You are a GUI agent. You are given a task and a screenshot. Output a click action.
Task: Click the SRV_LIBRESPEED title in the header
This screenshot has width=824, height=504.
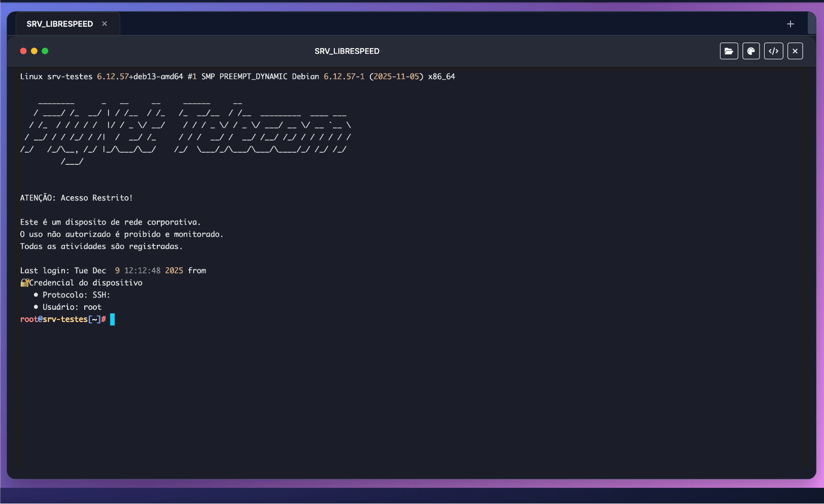(347, 51)
